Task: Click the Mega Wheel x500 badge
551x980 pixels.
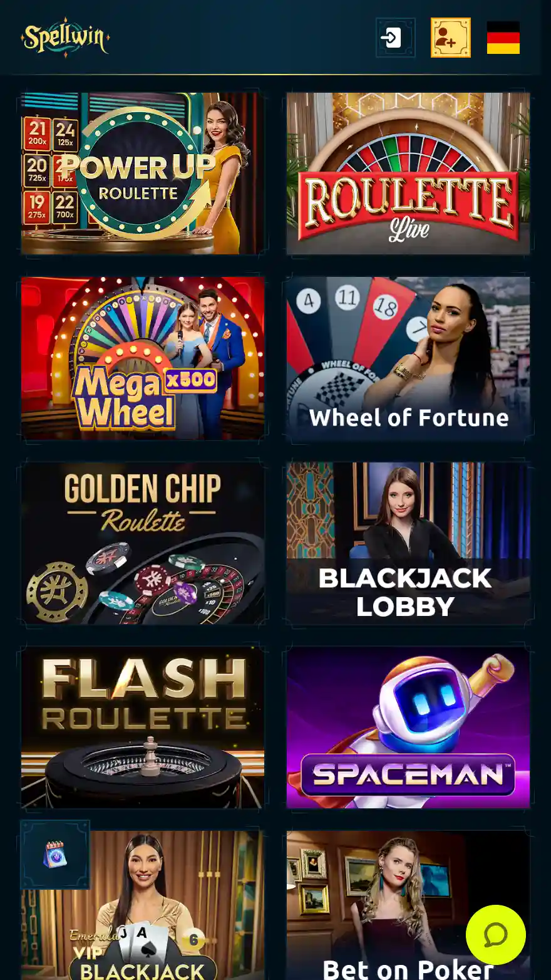Action: click(190, 380)
